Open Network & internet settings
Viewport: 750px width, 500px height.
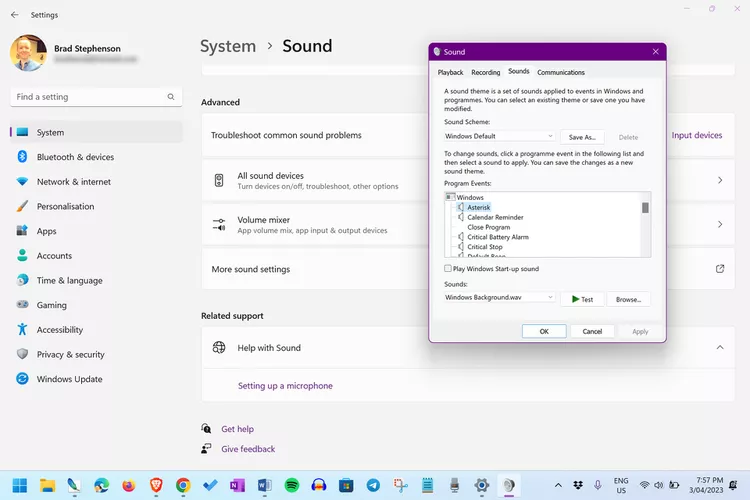point(96,182)
